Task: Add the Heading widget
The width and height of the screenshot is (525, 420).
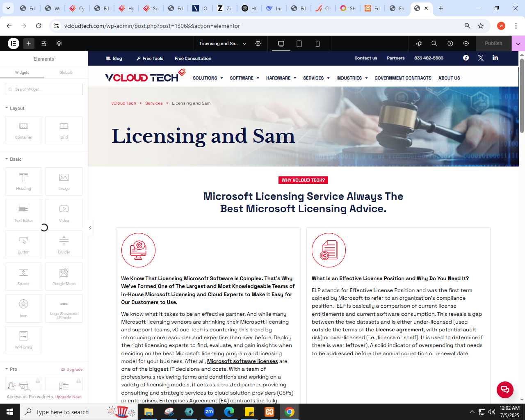Action: coord(23,181)
